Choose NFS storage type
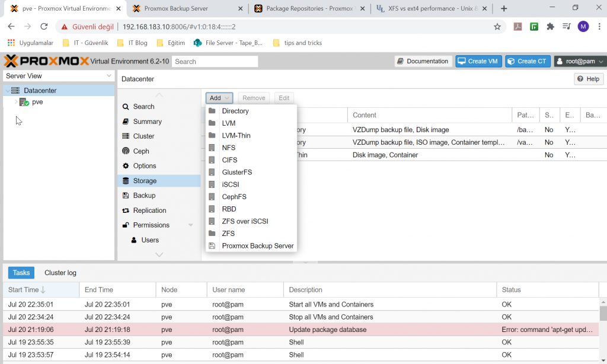 (x=251, y=148)
